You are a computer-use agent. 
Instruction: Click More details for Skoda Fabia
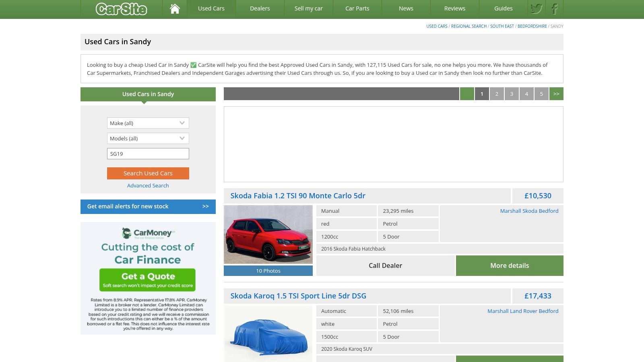point(509,265)
